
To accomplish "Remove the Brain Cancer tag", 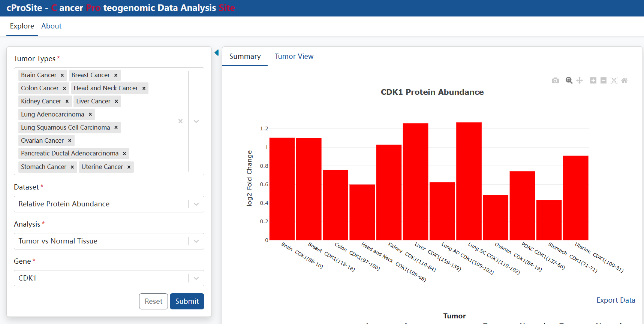I will 62,75.
